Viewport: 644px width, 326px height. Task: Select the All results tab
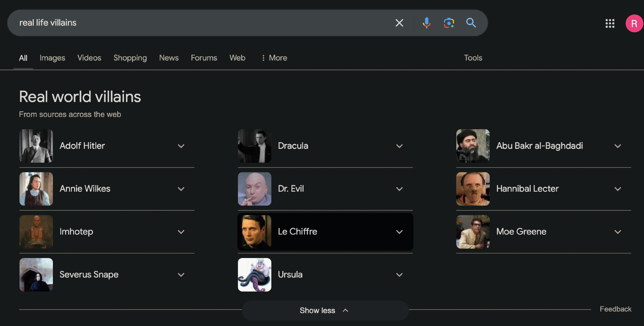(23, 58)
